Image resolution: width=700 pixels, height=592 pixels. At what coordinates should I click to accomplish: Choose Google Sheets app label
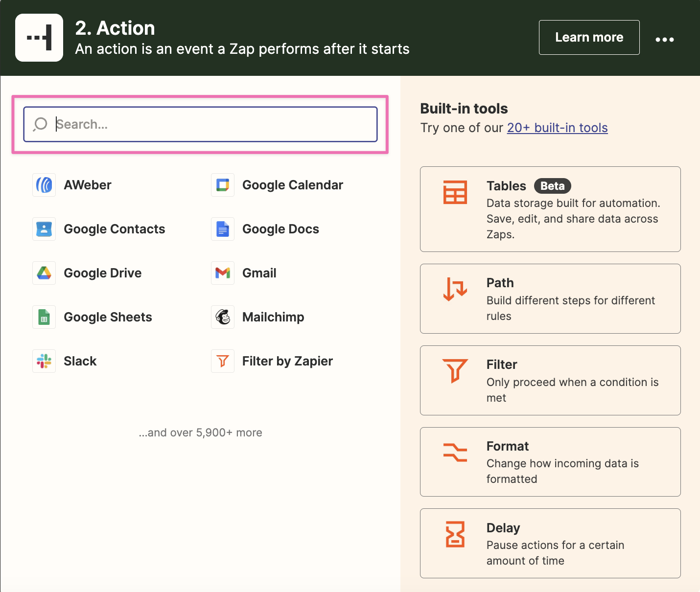coord(108,317)
